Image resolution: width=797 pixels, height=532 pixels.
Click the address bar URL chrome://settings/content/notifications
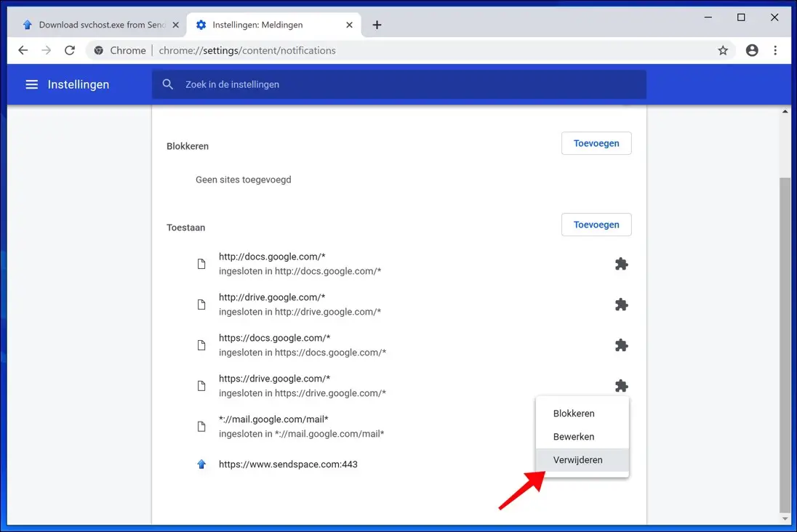(247, 50)
